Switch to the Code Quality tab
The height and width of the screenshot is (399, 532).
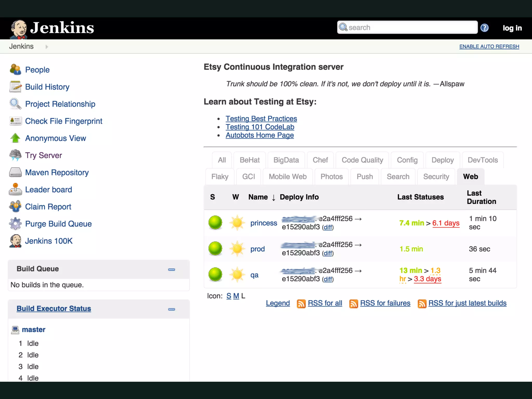pos(362,160)
